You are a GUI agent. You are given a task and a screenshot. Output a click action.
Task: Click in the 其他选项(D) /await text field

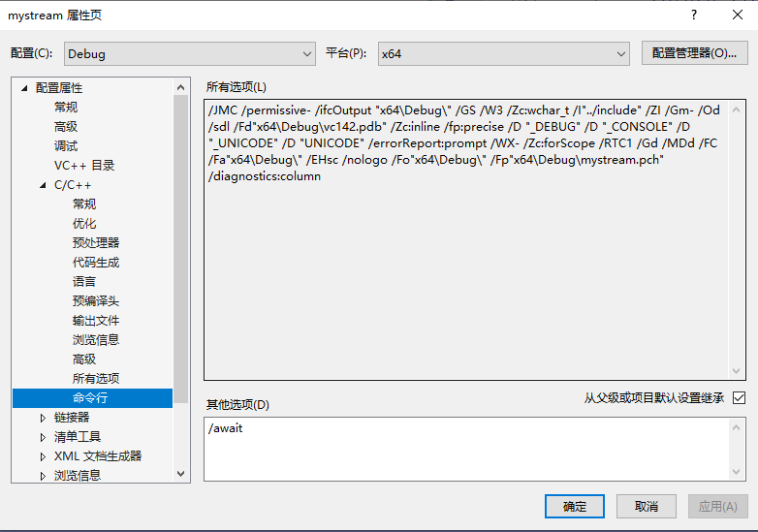point(466,450)
